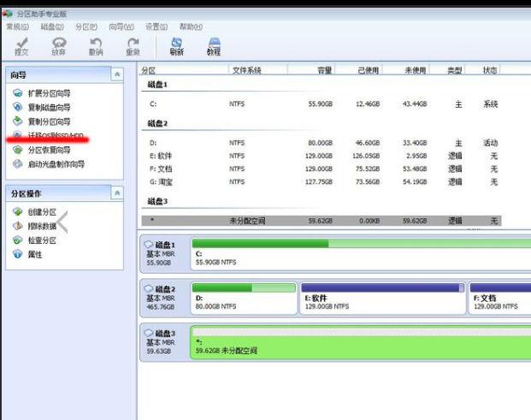Collapse the 向导 panel with chevron
The image size is (531, 420).
coord(117,74)
